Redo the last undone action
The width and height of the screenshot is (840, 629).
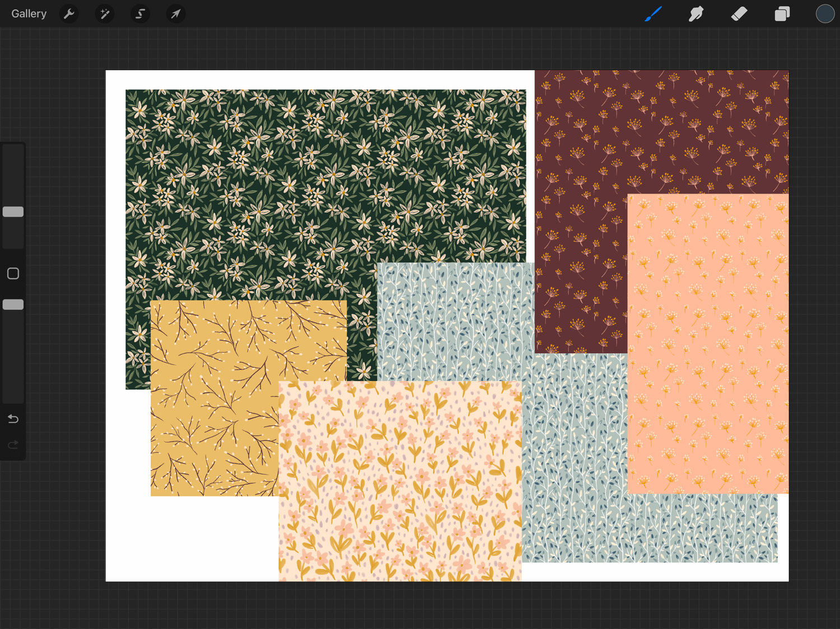click(13, 445)
